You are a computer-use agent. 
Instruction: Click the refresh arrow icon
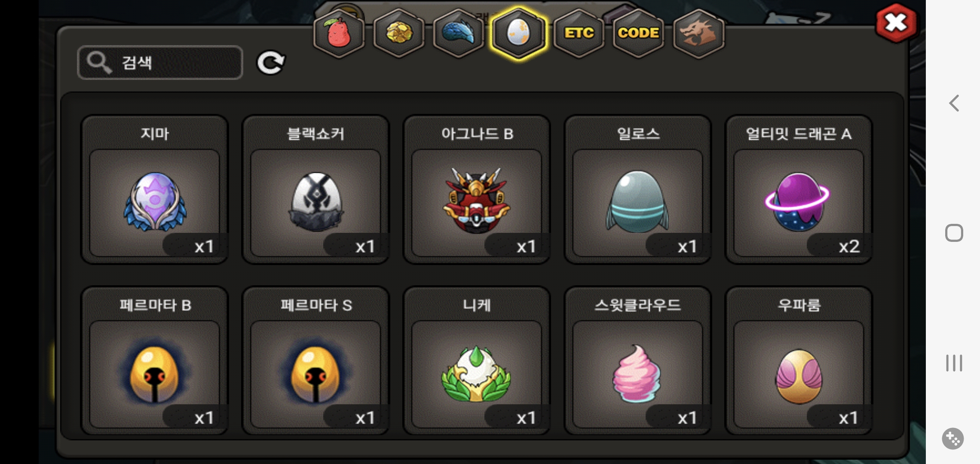271,63
